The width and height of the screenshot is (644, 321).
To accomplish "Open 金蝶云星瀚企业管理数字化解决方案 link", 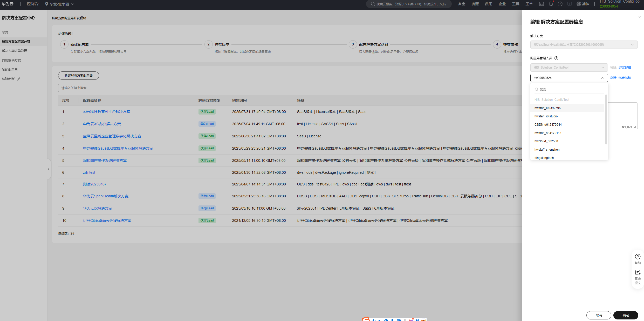I will (112, 136).
